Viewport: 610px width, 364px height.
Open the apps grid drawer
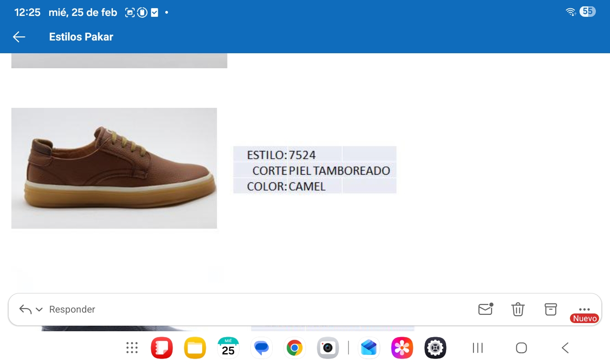click(132, 348)
